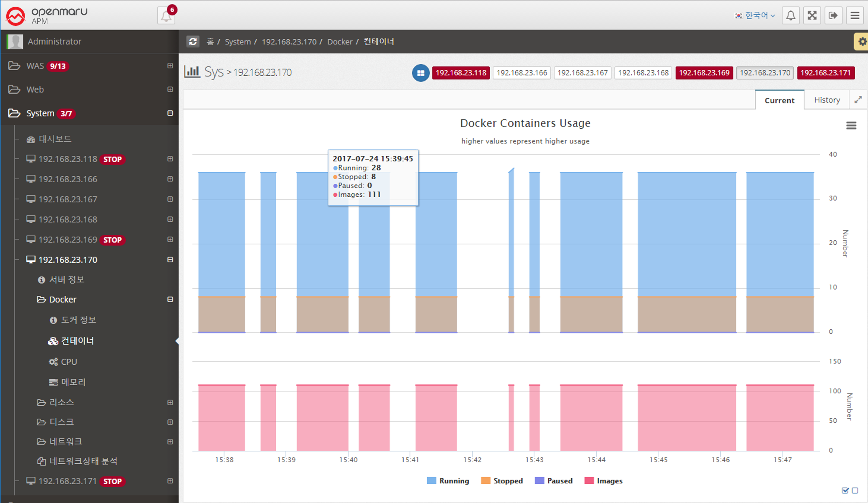
Task: Check the checked box at chart bottom-right
Action: coord(845,490)
